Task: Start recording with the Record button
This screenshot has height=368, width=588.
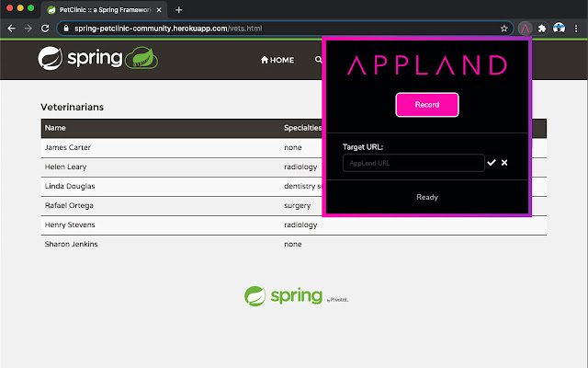Action: 427,105
